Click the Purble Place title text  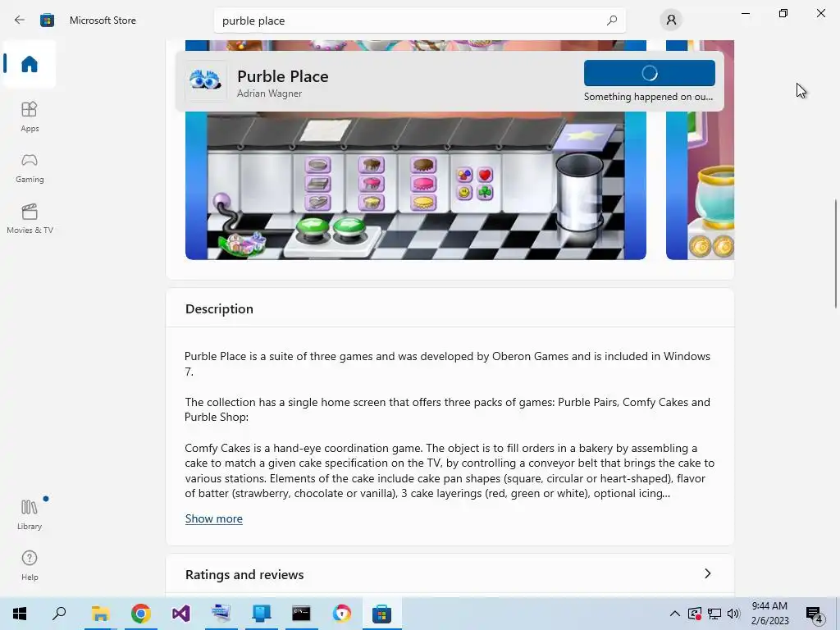coord(283,76)
